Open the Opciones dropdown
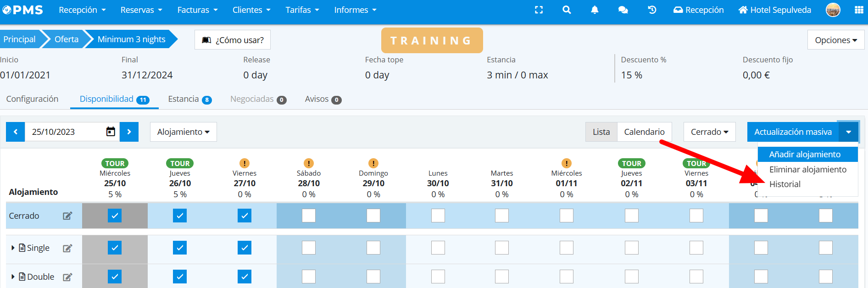 pos(835,40)
